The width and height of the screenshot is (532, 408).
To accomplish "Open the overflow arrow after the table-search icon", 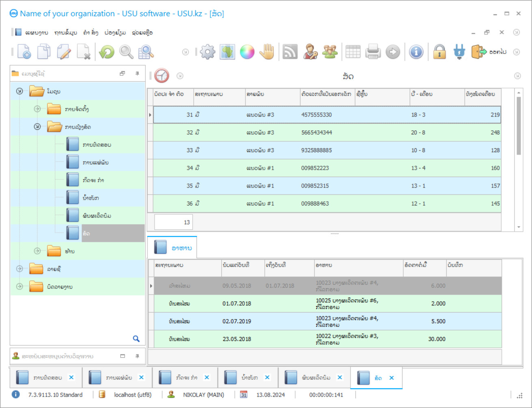I will (186, 52).
